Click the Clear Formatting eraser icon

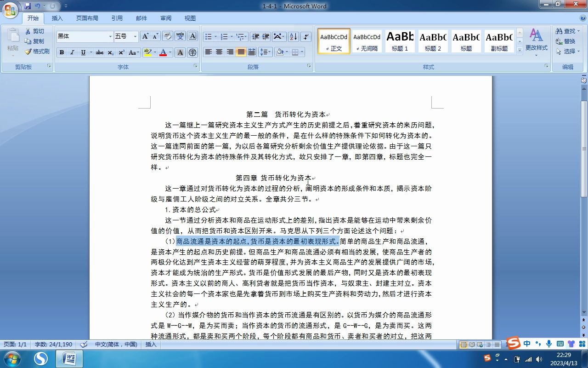click(168, 36)
